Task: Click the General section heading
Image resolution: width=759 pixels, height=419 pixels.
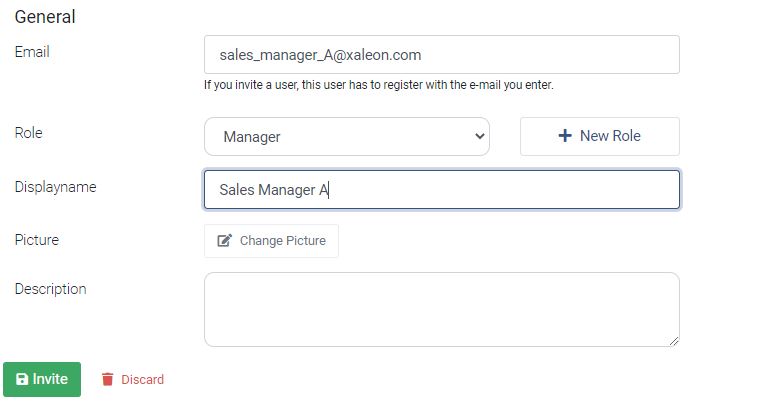Action: tap(45, 17)
